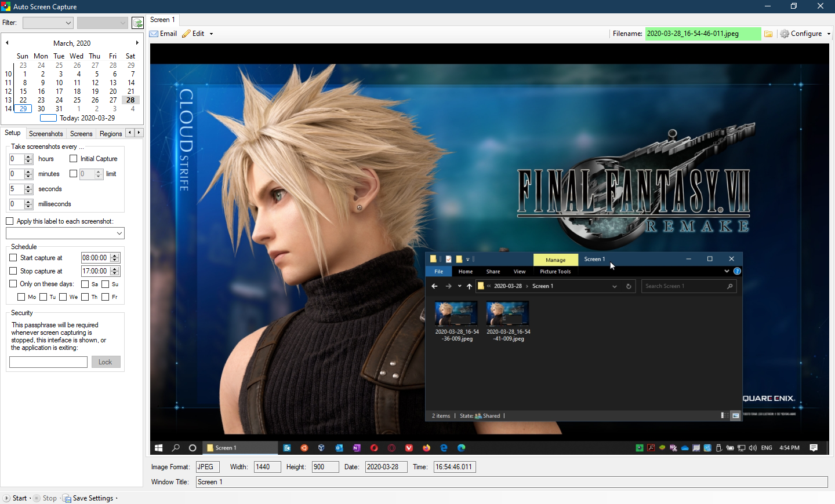Open the first Filter dropdown
This screenshot has width=835, height=504.
tap(48, 23)
